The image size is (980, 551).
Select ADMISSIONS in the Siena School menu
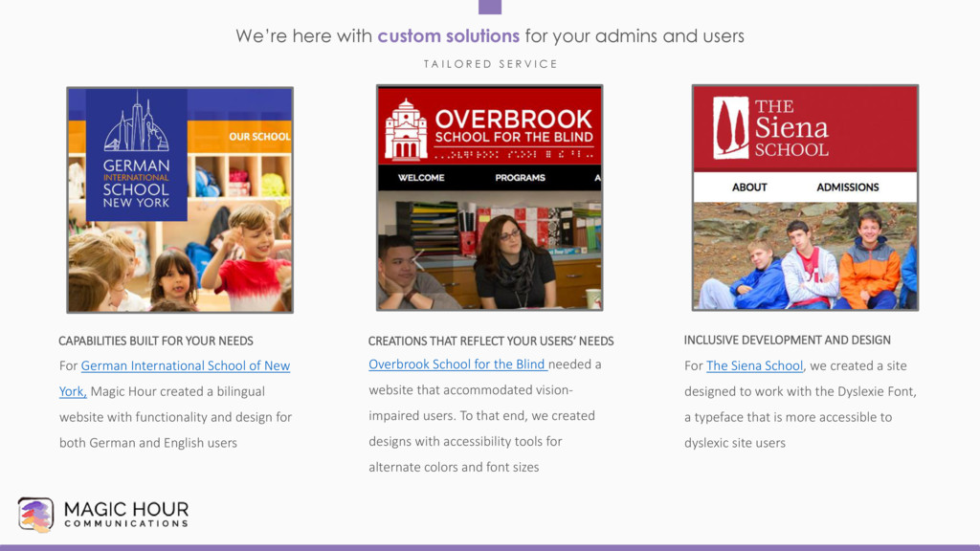(848, 187)
